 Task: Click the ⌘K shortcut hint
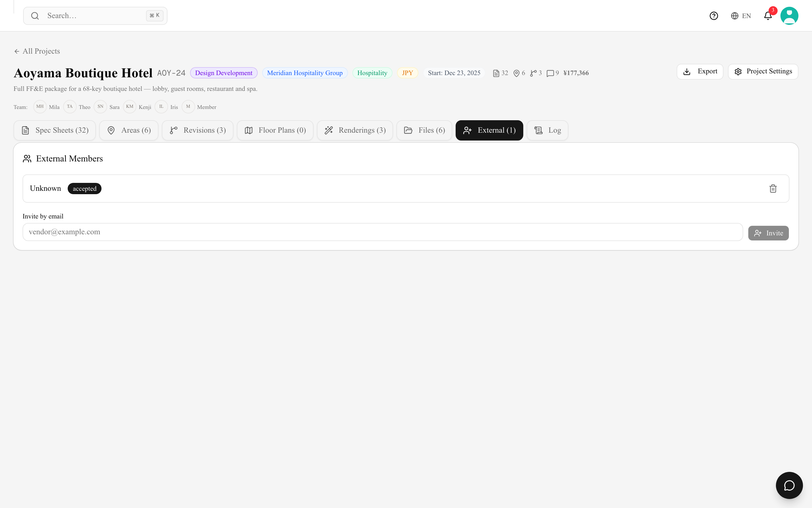coord(155,16)
